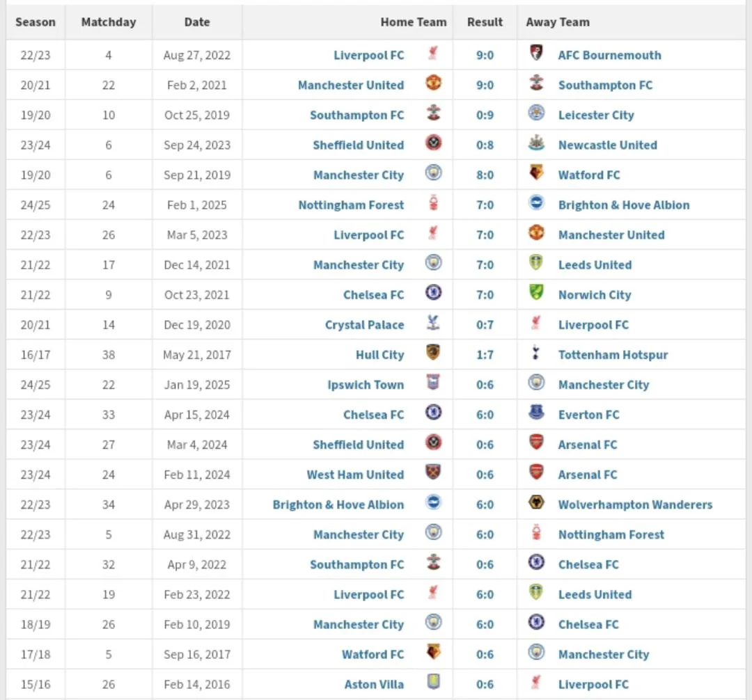Click the Aston Villa club crest
The image size is (752, 700).
coord(433,682)
